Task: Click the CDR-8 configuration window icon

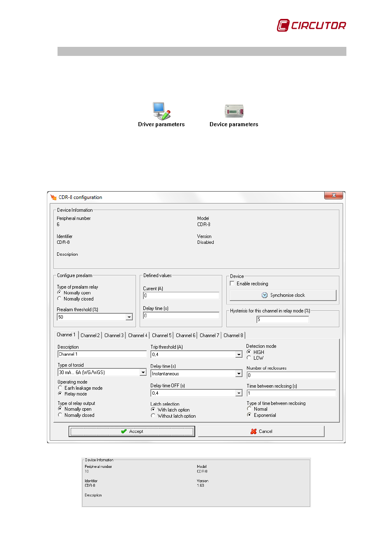Action: coord(53,197)
